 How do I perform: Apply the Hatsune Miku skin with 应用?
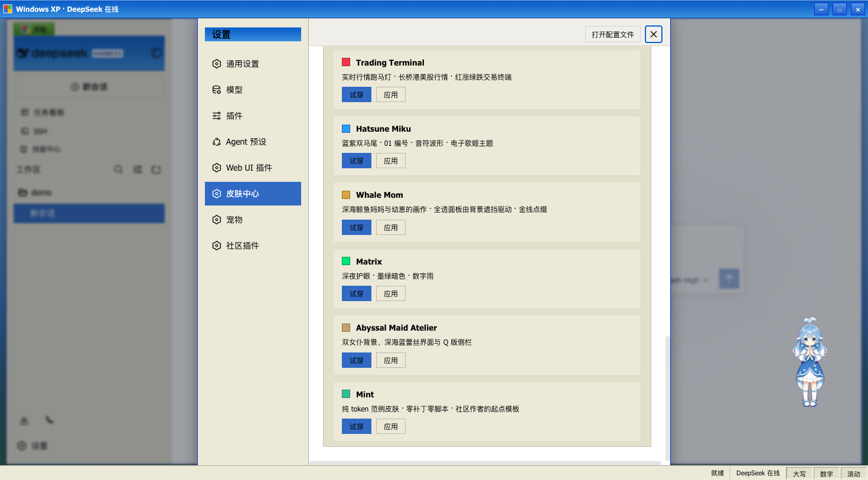click(391, 161)
